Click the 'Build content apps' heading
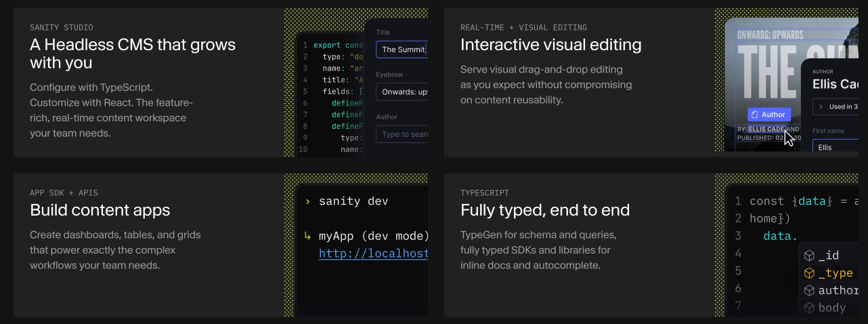868x324 pixels. click(100, 210)
